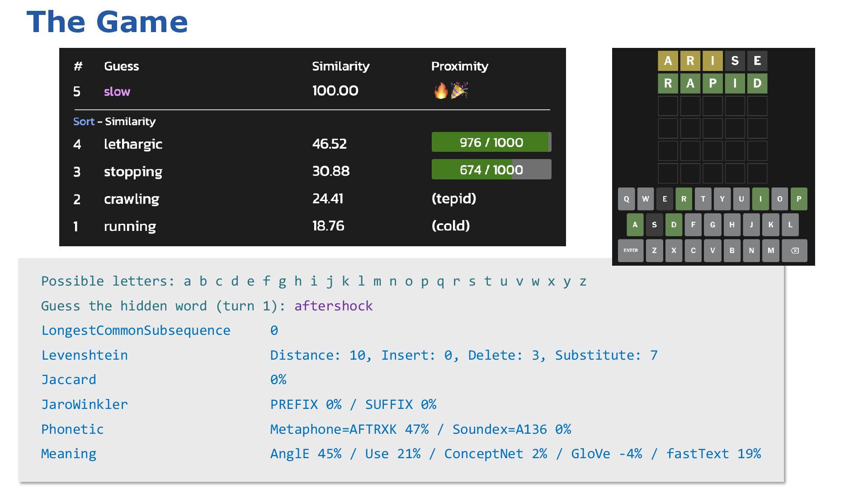Click the backspace icon key
This screenshot has height=488, width=868.
pos(795,250)
